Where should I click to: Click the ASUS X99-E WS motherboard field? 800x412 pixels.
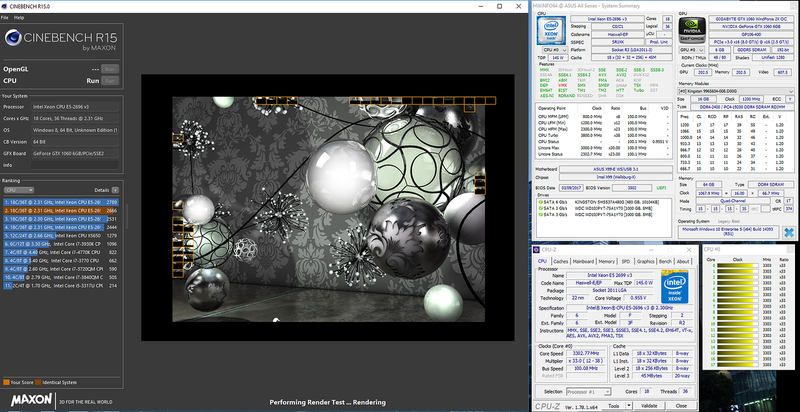616,169
